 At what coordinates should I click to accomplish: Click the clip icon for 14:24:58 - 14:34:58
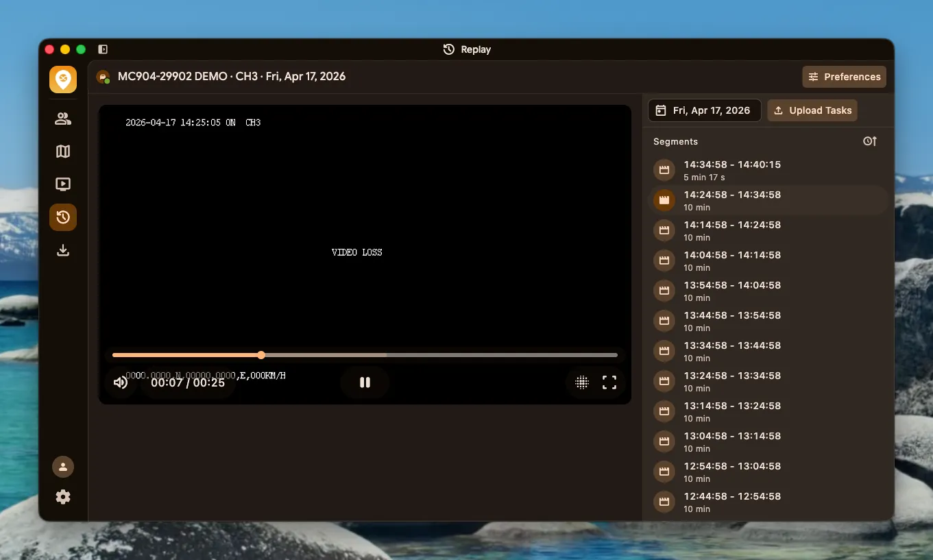tap(664, 200)
